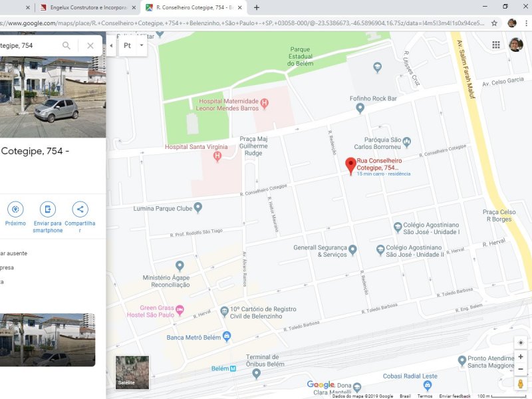Click Ministério Ágape Reconciliação pin

pos(180,265)
